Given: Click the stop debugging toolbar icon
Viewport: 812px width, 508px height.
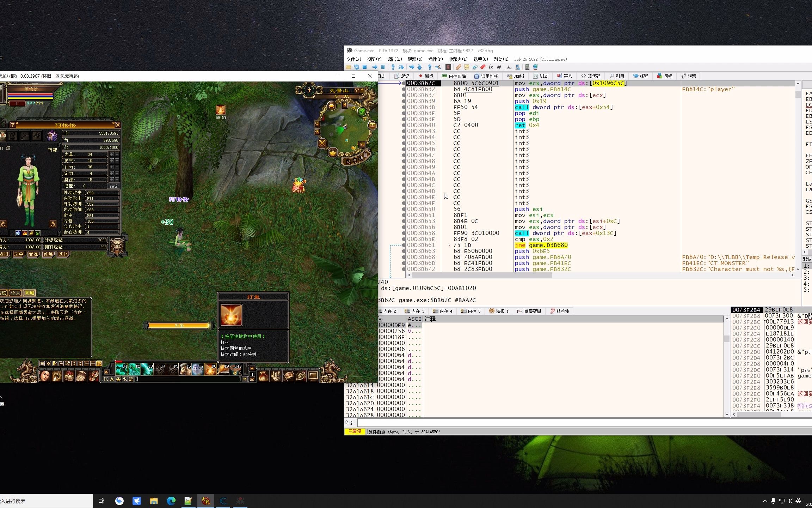Looking at the screenshot, I should pos(365,67).
